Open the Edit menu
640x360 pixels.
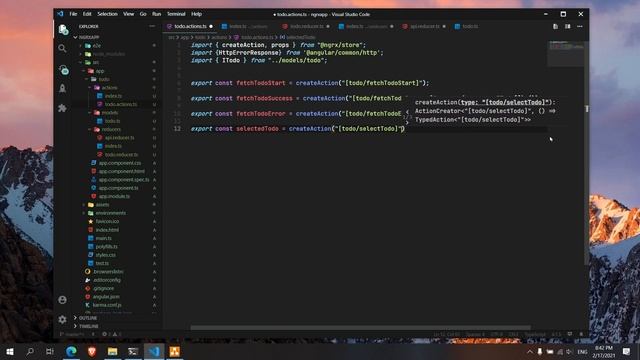pyautogui.click(x=87, y=14)
